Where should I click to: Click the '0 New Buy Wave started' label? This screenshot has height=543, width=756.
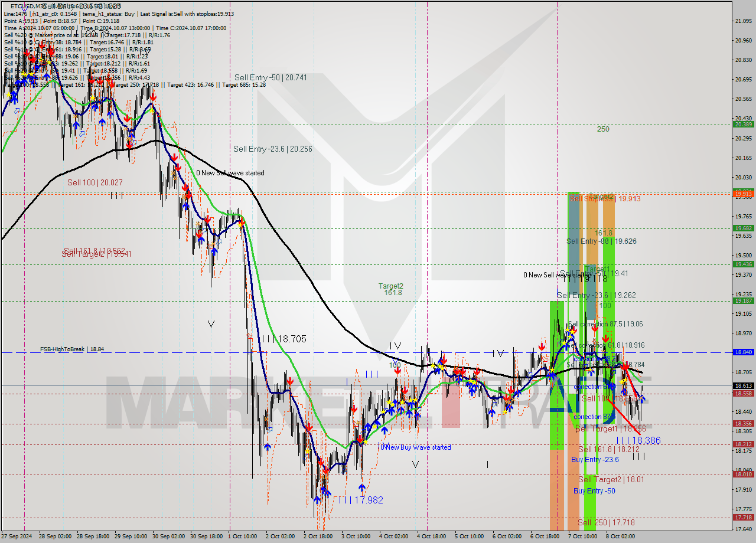click(416, 447)
